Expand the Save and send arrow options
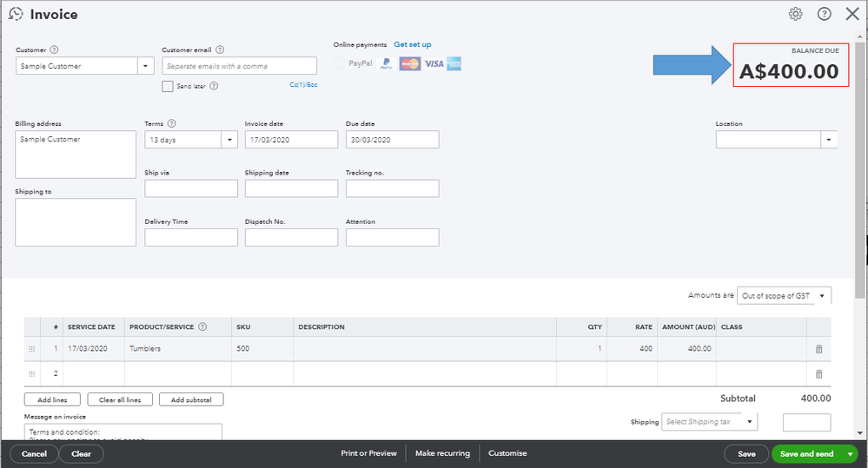The width and height of the screenshot is (868, 468). pyautogui.click(x=850, y=453)
